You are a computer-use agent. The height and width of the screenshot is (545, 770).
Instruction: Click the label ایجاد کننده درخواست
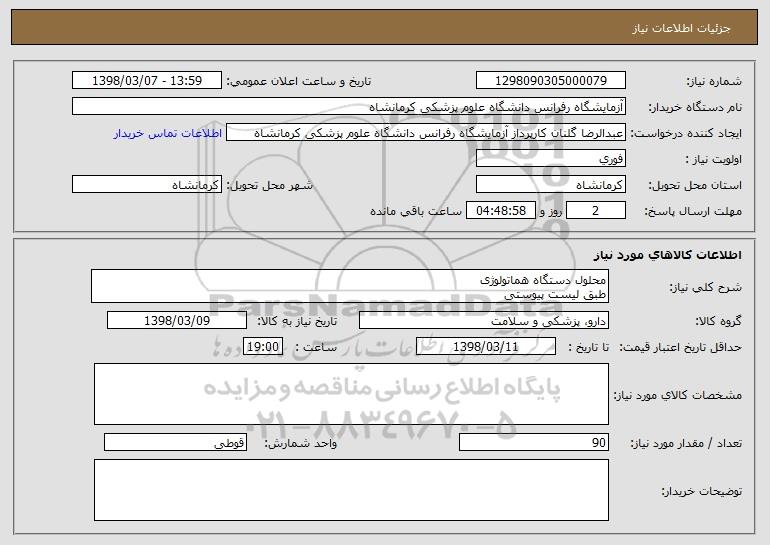686,133
